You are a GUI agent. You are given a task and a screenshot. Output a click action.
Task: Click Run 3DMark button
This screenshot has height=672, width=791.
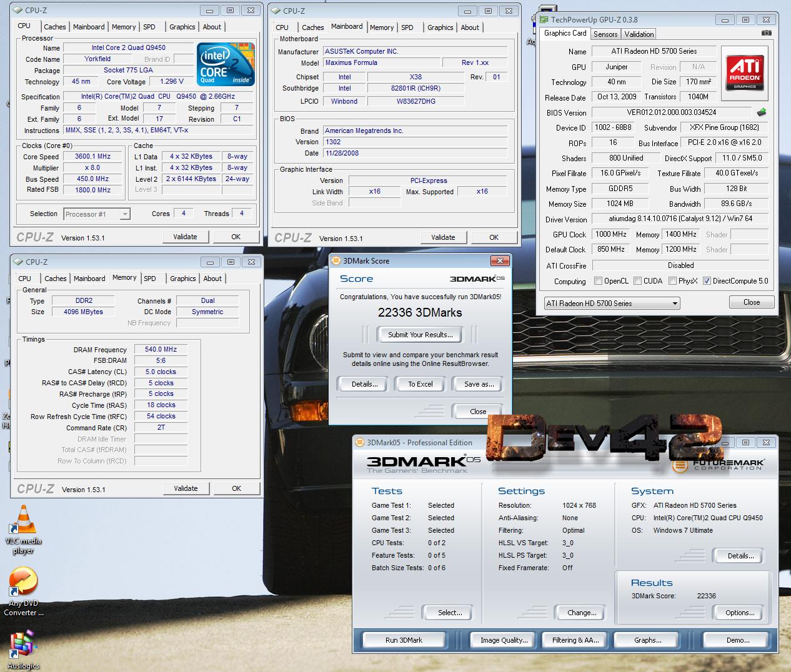[404, 640]
